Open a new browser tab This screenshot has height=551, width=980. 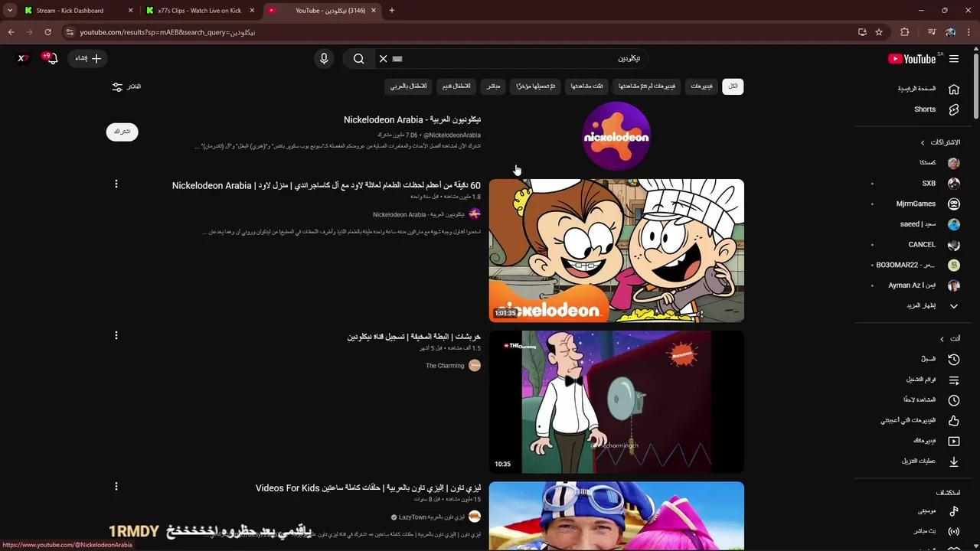391,11
